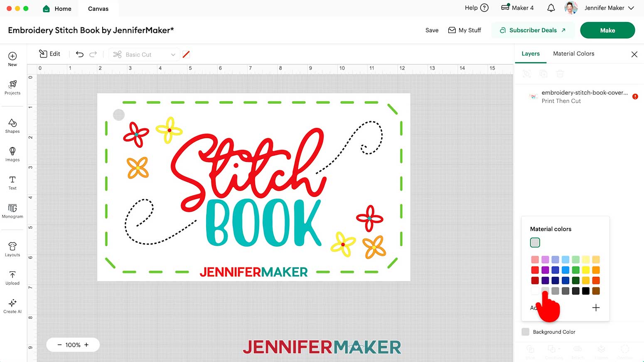The width and height of the screenshot is (644, 362).
Task: Switch to the Canvas tab
Action: click(x=98, y=8)
